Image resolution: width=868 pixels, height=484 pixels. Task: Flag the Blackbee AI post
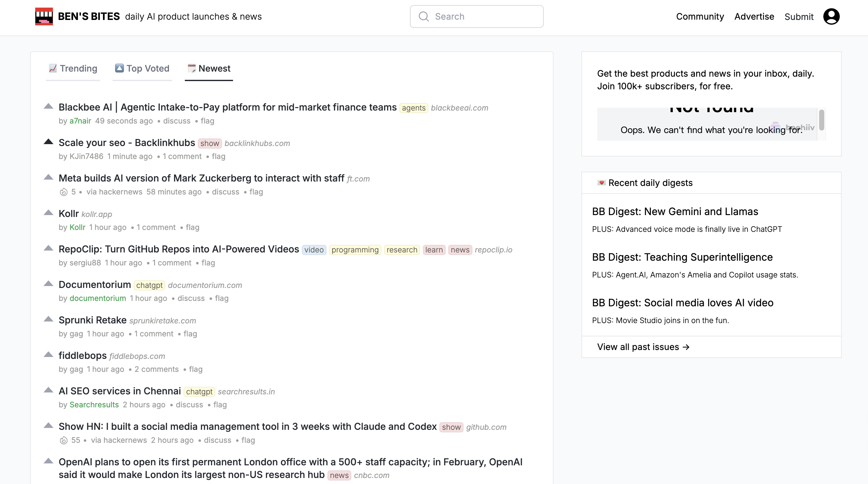click(x=207, y=121)
